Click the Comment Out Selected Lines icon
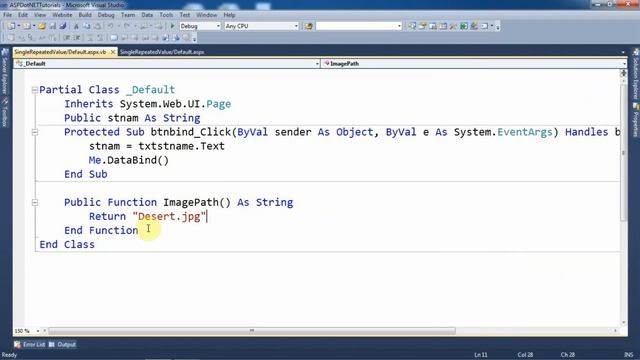The width and height of the screenshot is (640, 360). [x=90, y=38]
